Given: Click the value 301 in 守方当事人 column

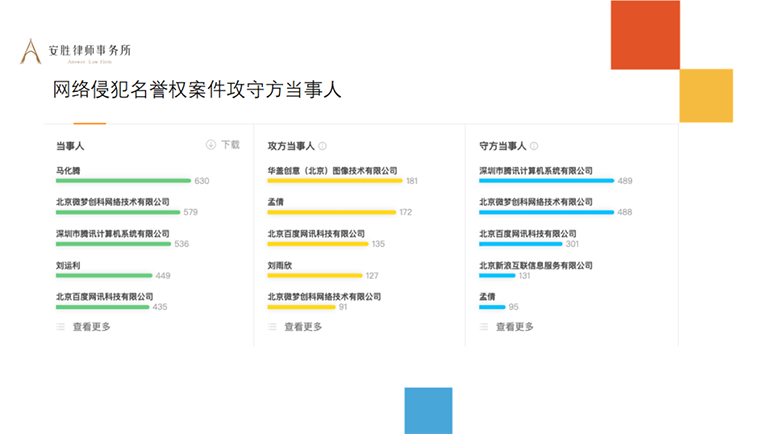Looking at the screenshot, I should pos(572,244).
